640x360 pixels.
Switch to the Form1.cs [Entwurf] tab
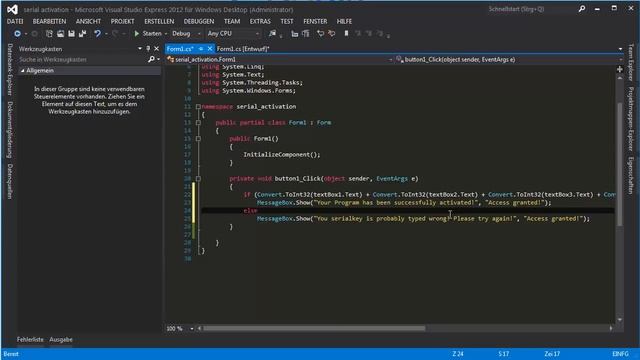tap(243, 49)
